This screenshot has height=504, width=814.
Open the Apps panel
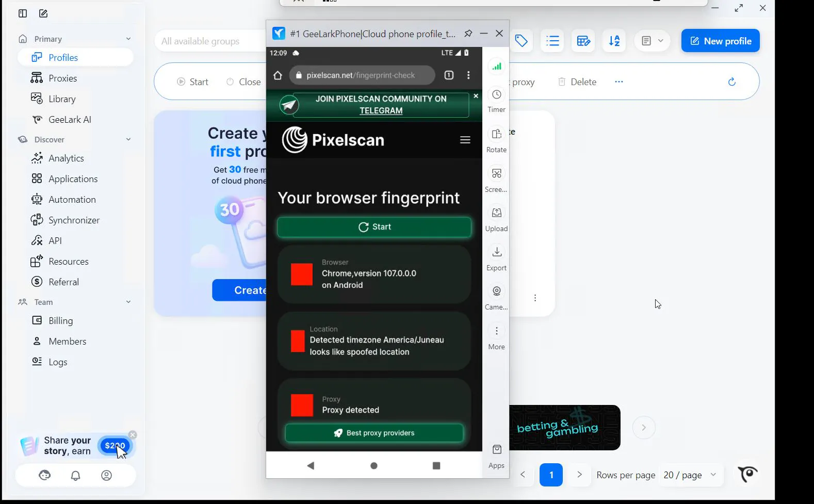(x=497, y=456)
